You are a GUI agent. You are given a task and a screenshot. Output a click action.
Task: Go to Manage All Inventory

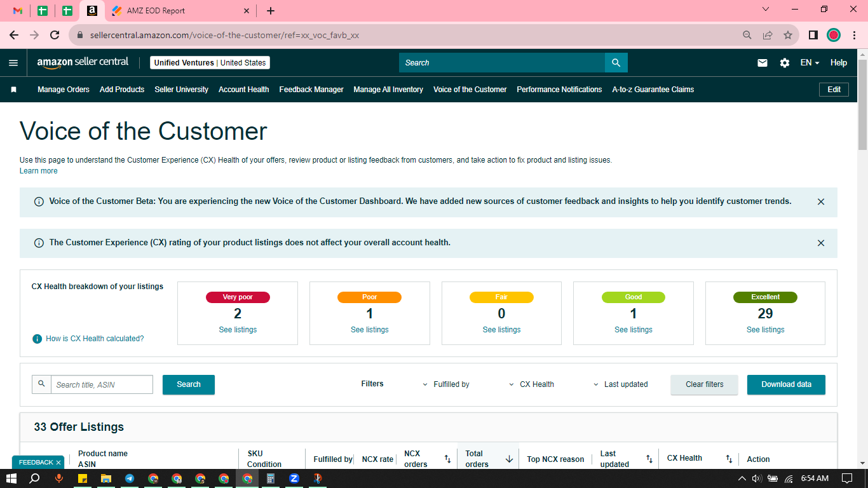[x=388, y=90]
